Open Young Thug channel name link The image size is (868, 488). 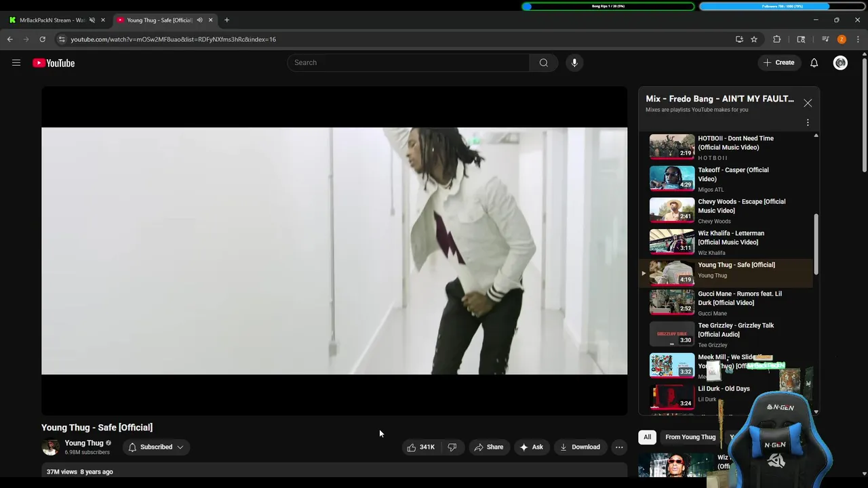84,443
